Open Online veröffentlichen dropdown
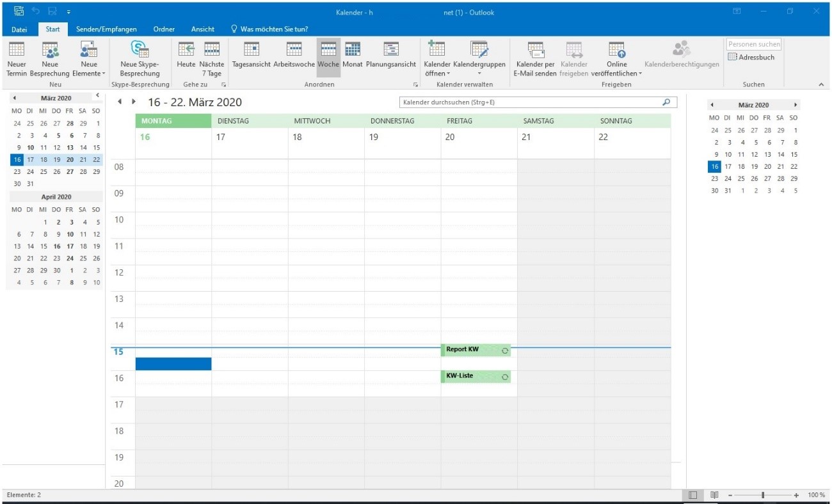The image size is (832, 504). [616, 59]
